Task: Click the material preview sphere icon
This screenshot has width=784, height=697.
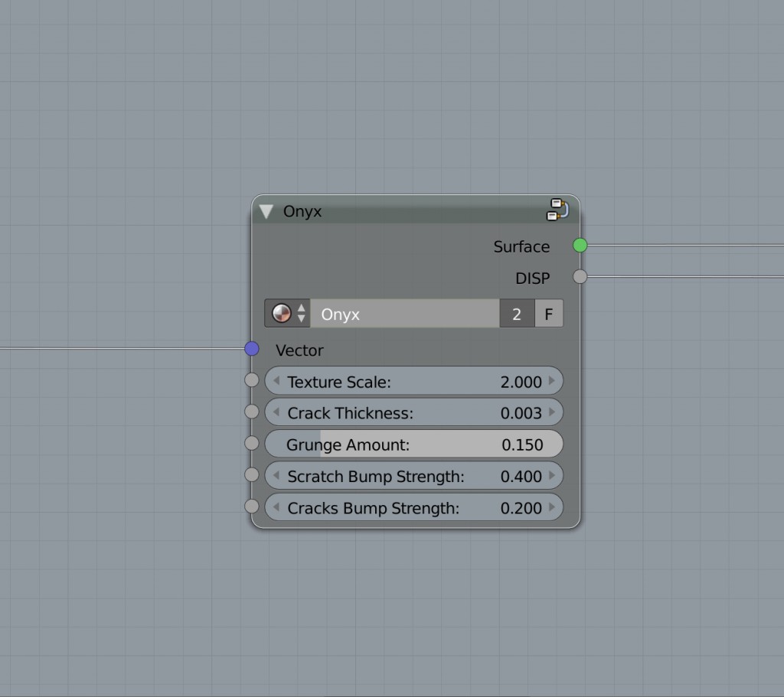Action: tap(280, 313)
